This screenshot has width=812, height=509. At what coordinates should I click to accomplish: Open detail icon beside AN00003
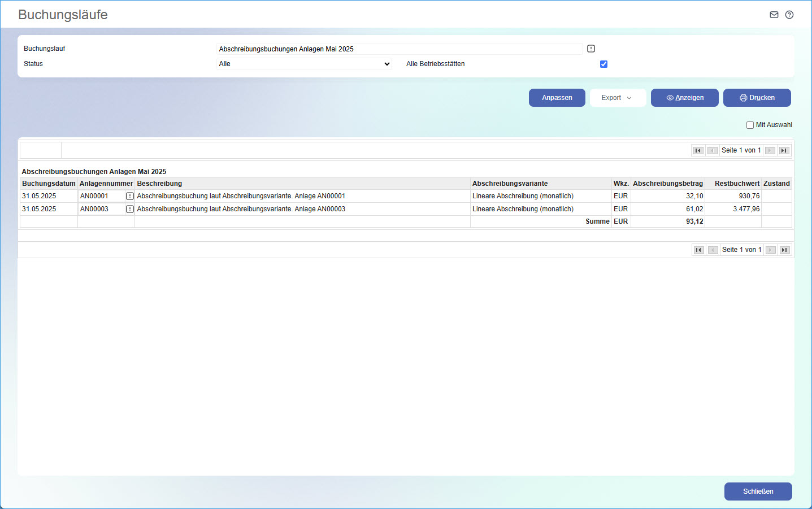[130, 209]
